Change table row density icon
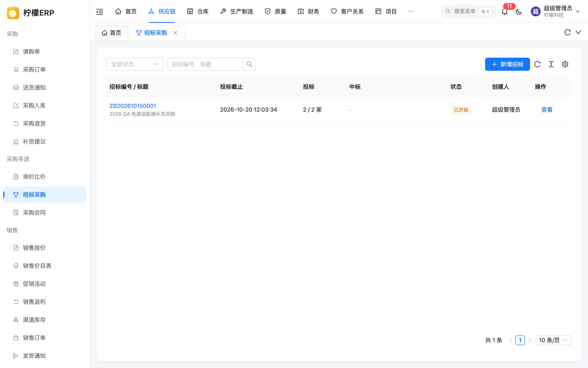588x368 pixels. pos(551,64)
